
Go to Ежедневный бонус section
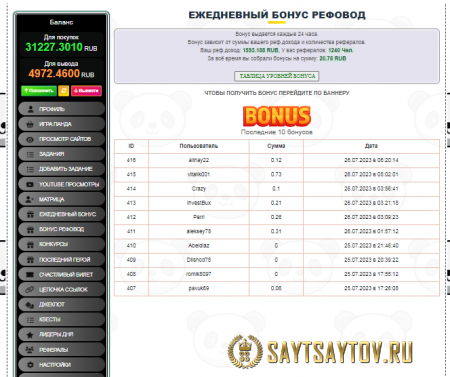(x=61, y=214)
